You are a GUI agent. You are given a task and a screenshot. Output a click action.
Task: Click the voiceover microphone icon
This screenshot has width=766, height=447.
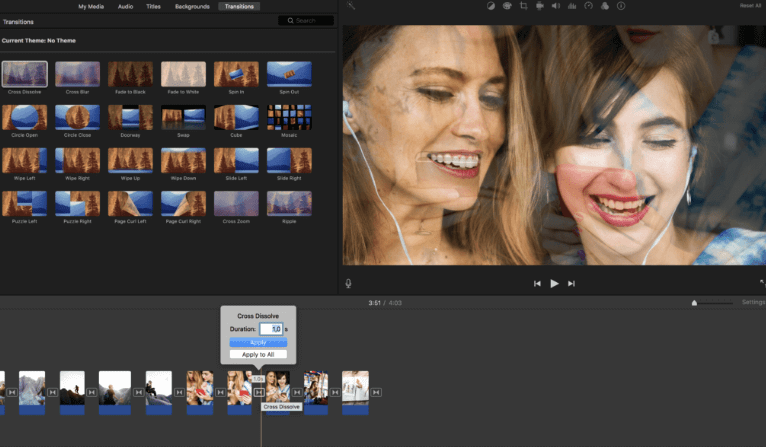pos(349,283)
